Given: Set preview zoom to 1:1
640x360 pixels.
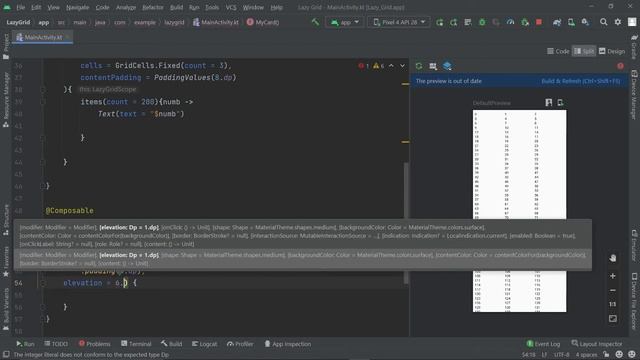Looking at the screenshot, I should [613, 304].
